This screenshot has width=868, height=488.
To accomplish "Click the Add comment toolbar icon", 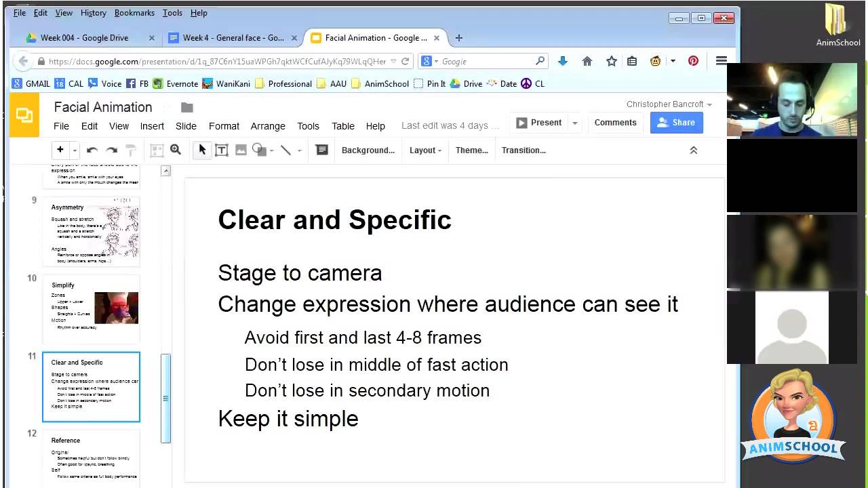I will click(322, 150).
